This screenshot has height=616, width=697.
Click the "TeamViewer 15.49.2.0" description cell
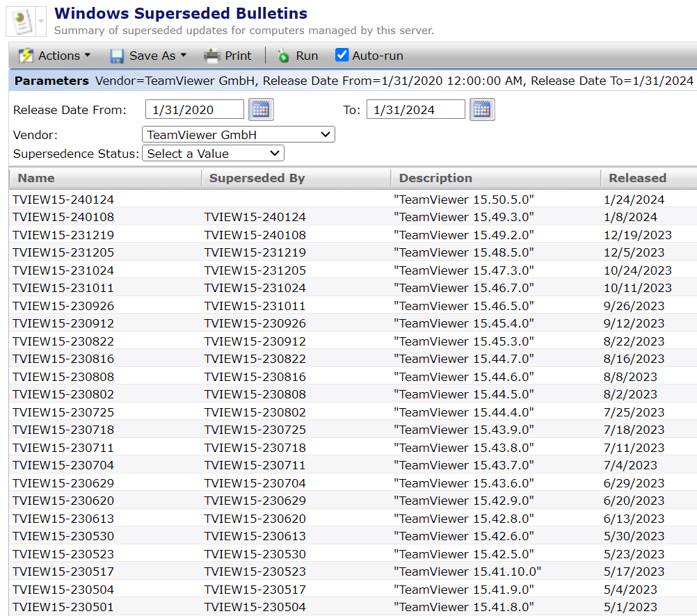tap(464, 235)
